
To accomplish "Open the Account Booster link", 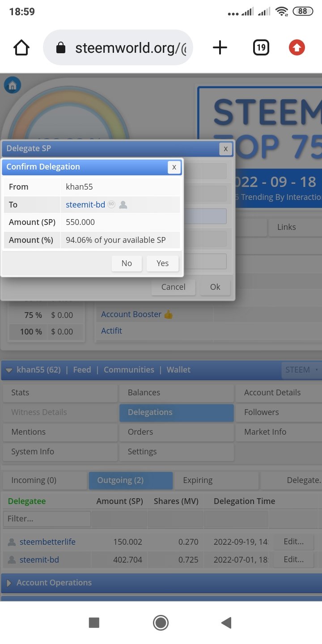I will pyautogui.click(x=131, y=314).
